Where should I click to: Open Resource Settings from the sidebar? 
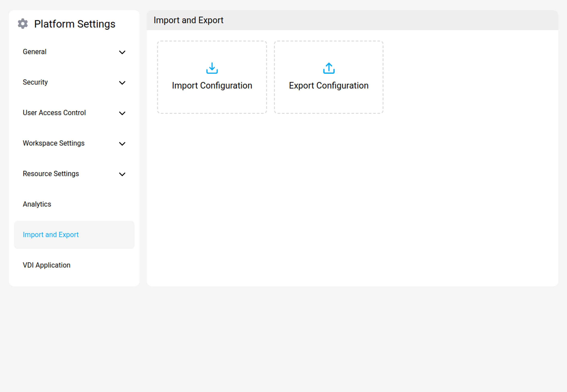coord(51,174)
